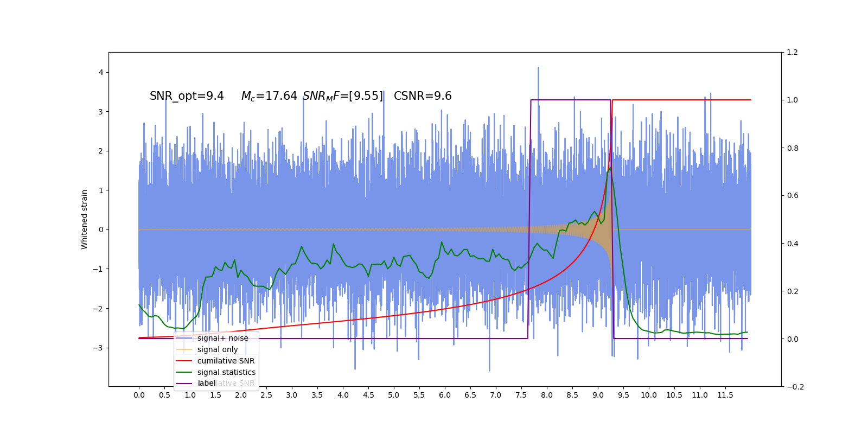Click the x-axis tick label 8.0
The width and height of the screenshot is (868, 434).
(547, 395)
